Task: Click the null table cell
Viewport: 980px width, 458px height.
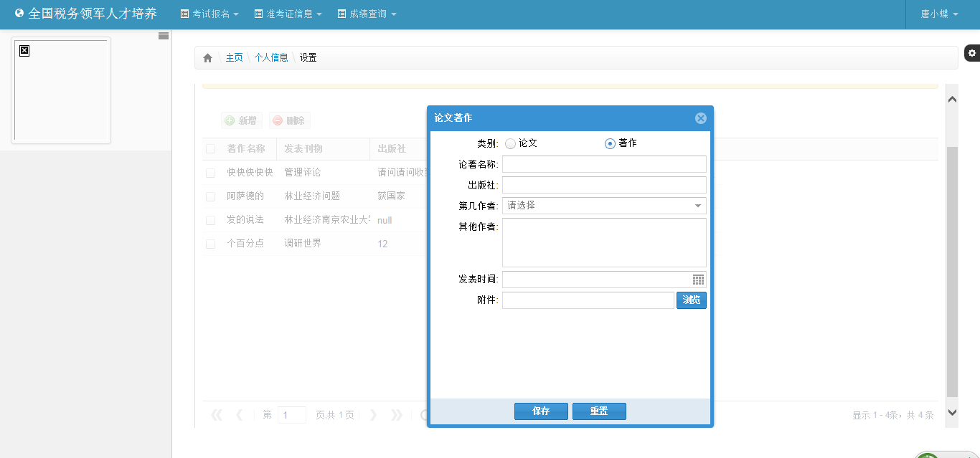Action: [x=385, y=220]
